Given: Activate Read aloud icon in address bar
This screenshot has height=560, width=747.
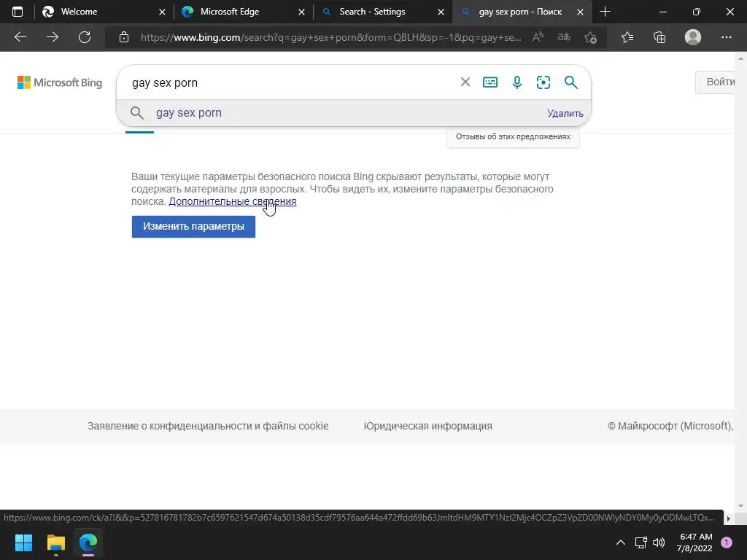Looking at the screenshot, I should tap(538, 37).
